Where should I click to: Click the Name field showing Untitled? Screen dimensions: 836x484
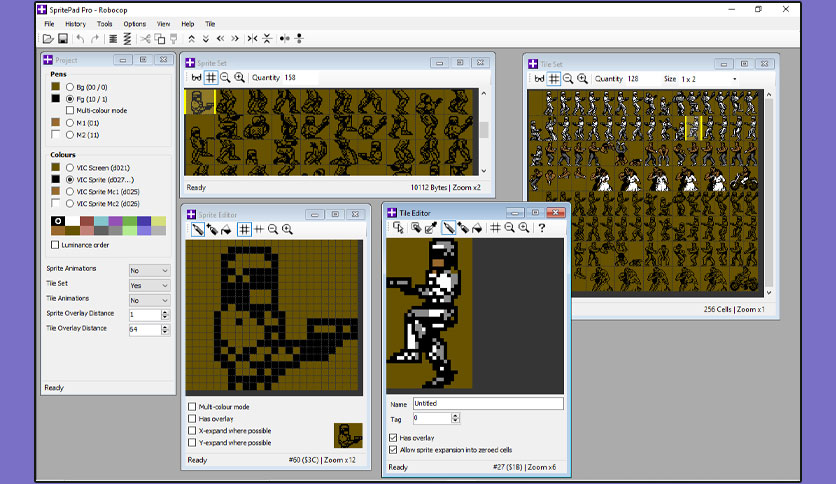(x=488, y=404)
